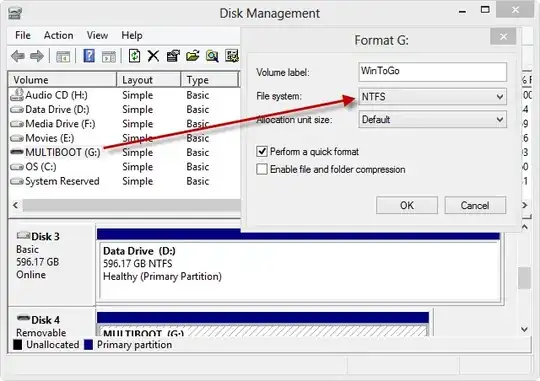Image resolution: width=540 pixels, height=381 pixels.
Task: Click the black Unallocated legend swatch
Action: (x=18, y=344)
